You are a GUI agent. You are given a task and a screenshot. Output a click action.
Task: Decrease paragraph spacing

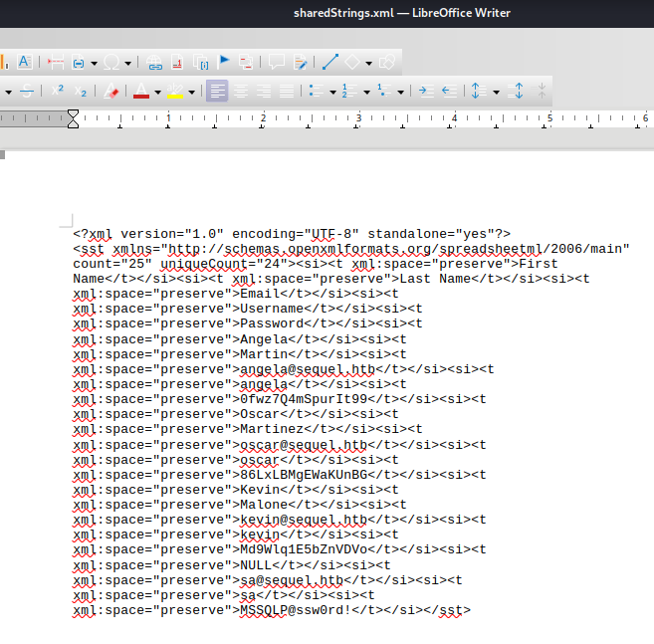pos(541,91)
